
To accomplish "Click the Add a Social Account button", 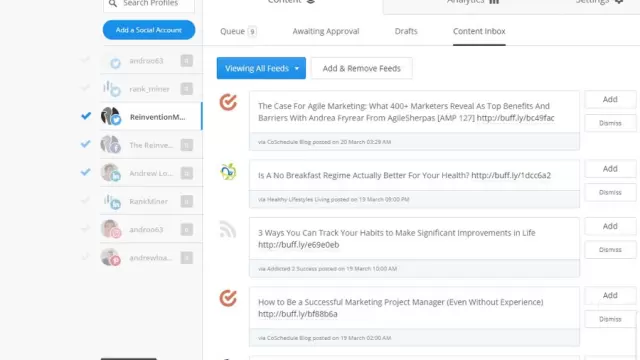I will (149, 30).
